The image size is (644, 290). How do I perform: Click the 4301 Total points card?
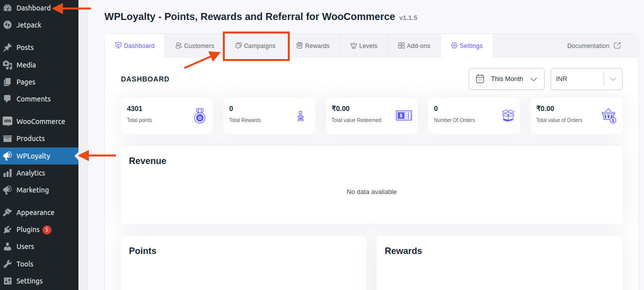[167, 116]
